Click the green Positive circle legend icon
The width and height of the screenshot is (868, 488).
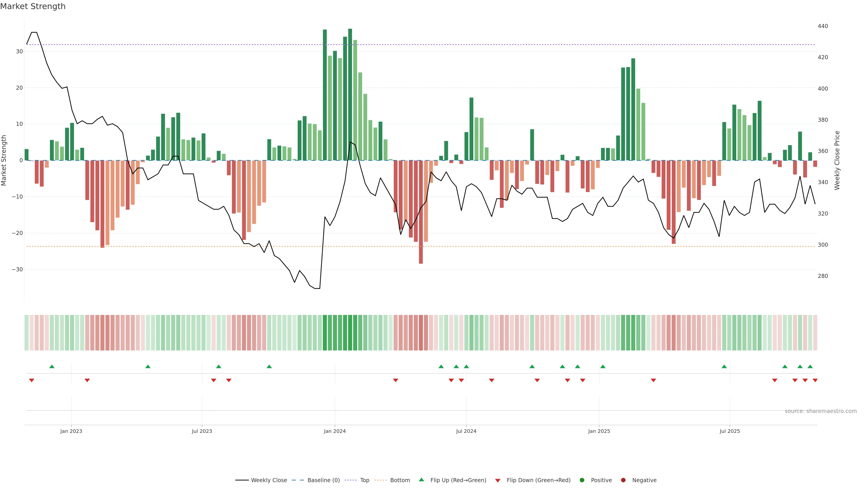(582, 480)
